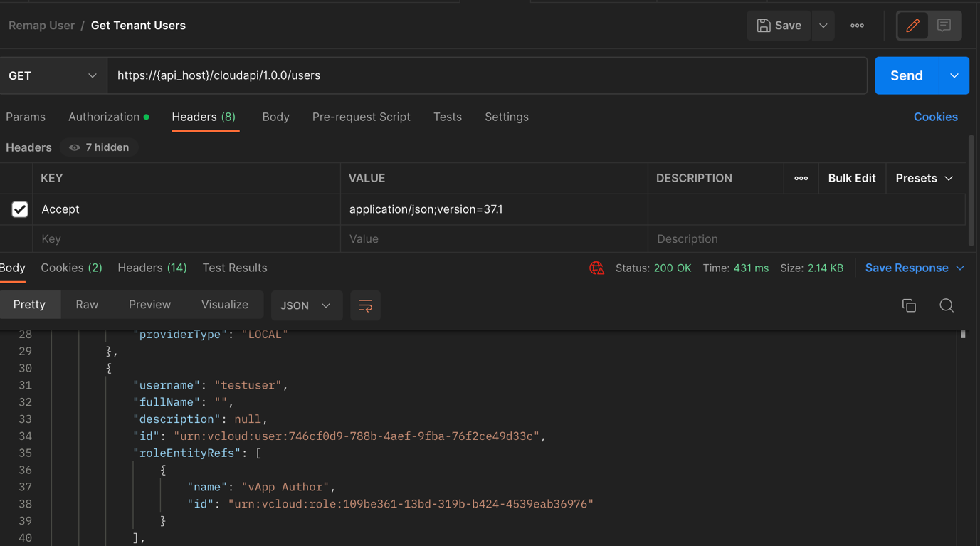Show the 7 hidden headers
This screenshot has width=980, height=546.
[99, 147]
